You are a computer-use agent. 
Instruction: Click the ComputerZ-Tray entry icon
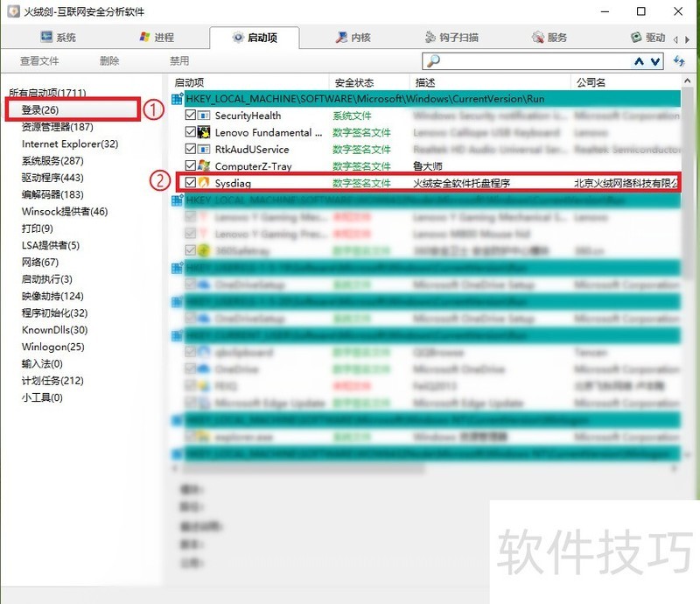coord(204,165)
